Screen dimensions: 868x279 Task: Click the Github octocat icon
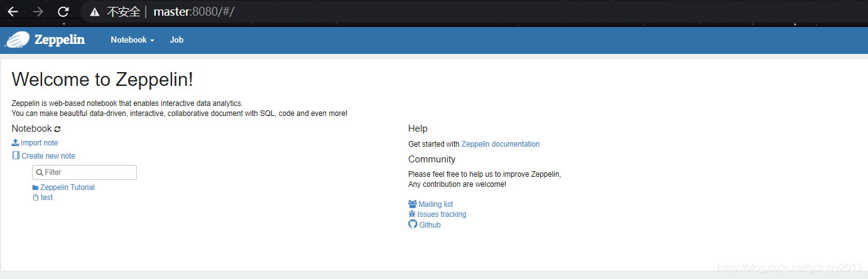point(413,224)
